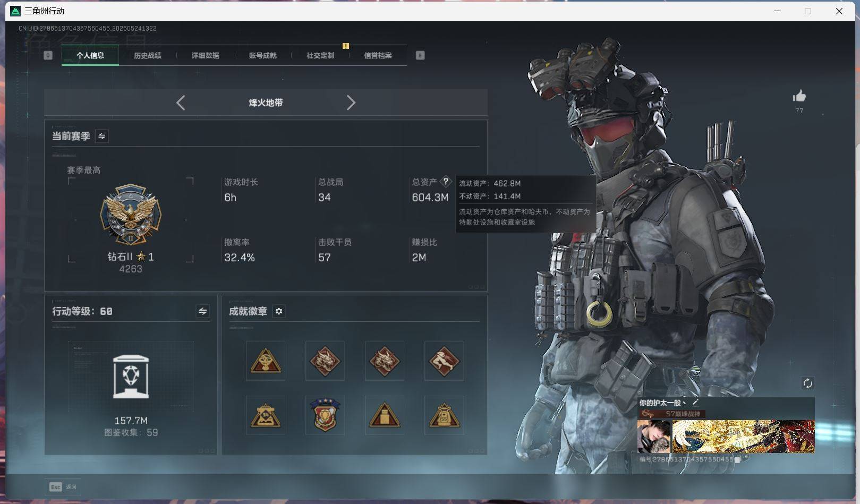860x504 pixels.
Task: Select the S4 bag triangle badge
Action: 266,415
